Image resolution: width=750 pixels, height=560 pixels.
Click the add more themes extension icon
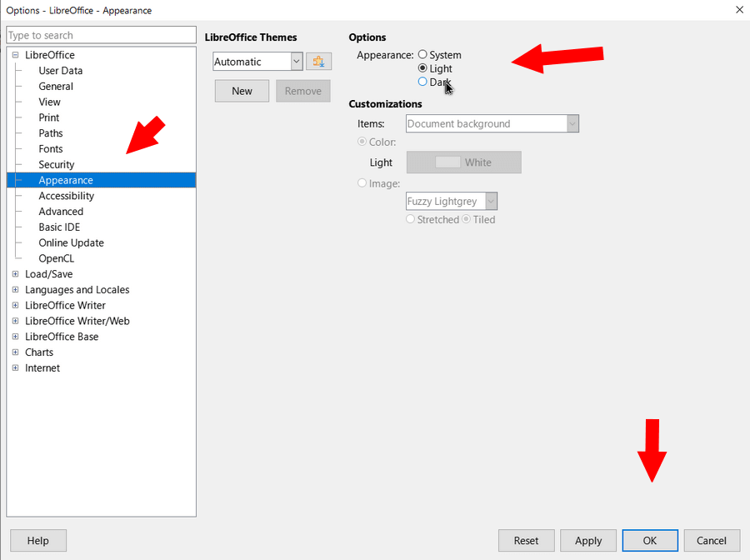point(318,61)
